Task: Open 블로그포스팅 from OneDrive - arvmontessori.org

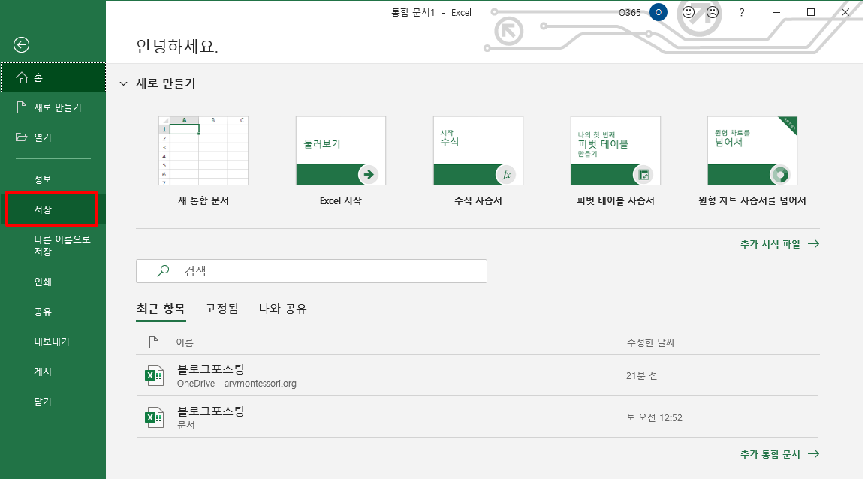Action: point(478,375)
